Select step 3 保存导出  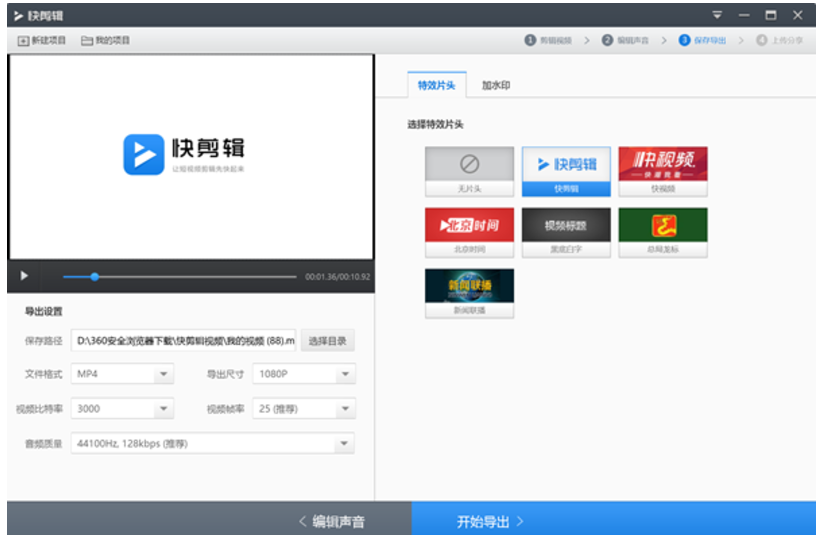coord(702,40)
